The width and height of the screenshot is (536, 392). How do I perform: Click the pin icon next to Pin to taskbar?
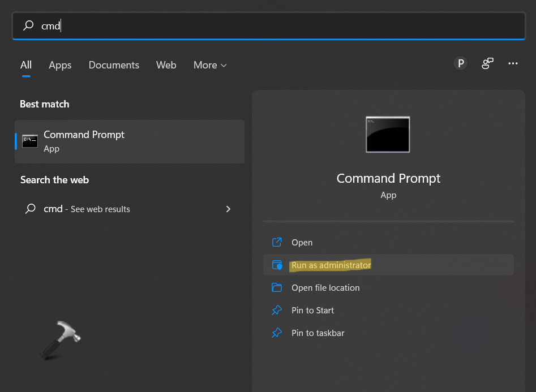pos(277,333)
